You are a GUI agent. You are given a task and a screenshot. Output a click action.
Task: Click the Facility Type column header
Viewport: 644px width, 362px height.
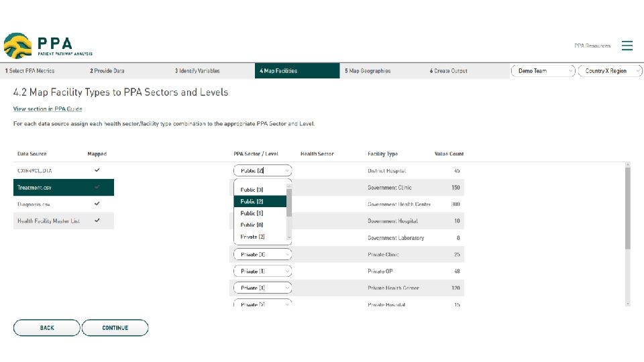pos(383,154)
